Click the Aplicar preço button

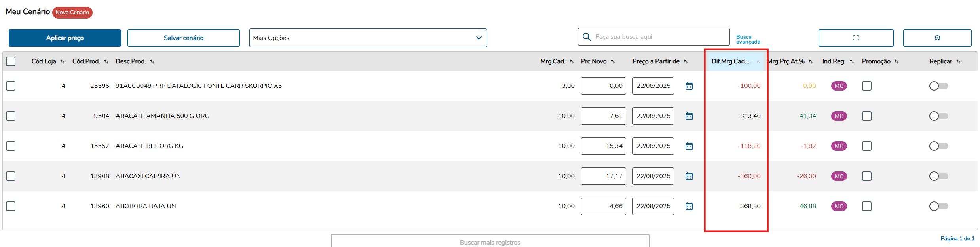pyautogui.click(x=65, y=38)
